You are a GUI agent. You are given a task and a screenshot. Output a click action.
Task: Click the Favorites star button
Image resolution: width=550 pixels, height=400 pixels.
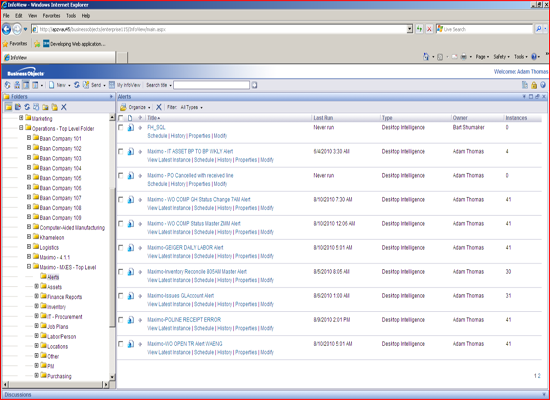tap(15, 44)
